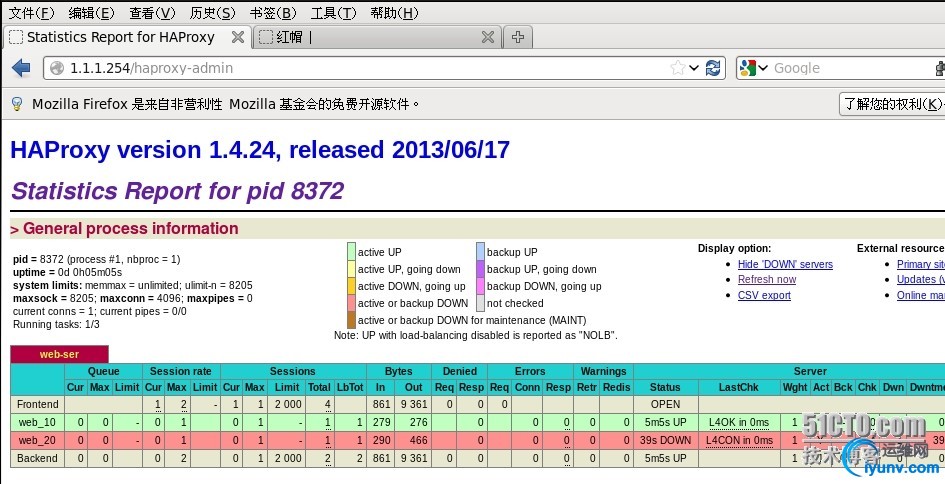Screen dimensions: 945x484
Task: Click the Session rate column group header
Action: pos(181,371)
